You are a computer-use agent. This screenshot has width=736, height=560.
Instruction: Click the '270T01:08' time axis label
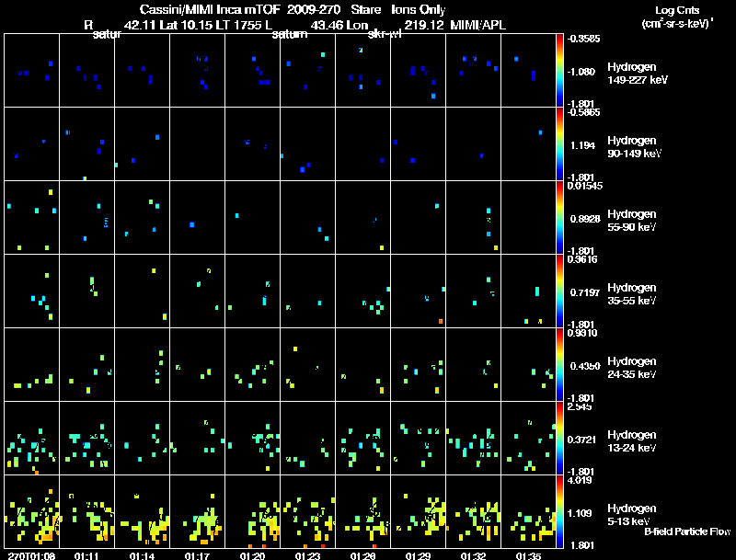[x=31, y=555]
